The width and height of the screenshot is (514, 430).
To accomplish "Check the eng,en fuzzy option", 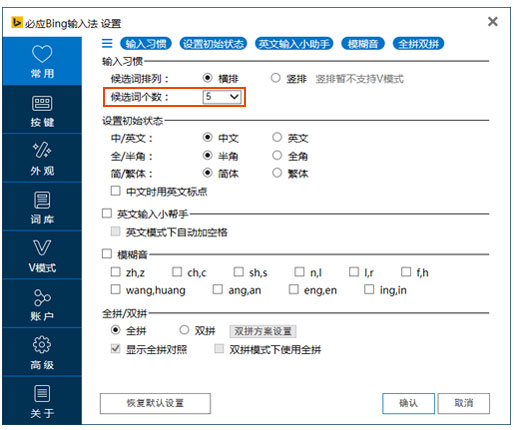I will 294,289.
